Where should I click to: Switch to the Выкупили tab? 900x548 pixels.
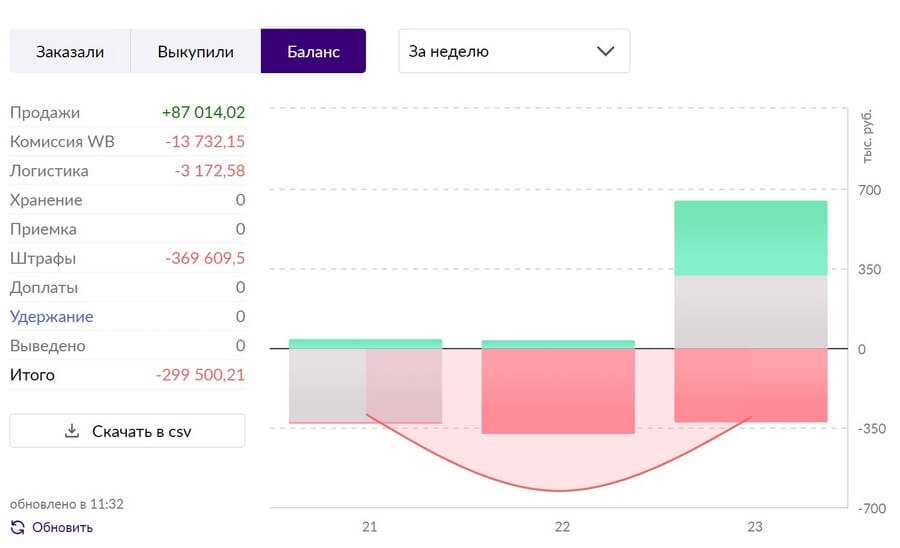click(195, 51)
